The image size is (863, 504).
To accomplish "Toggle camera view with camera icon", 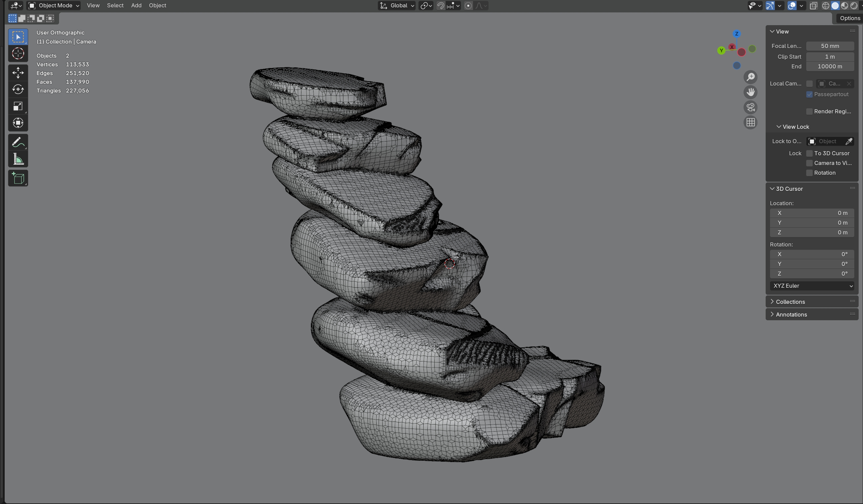I will coord(750,107).
